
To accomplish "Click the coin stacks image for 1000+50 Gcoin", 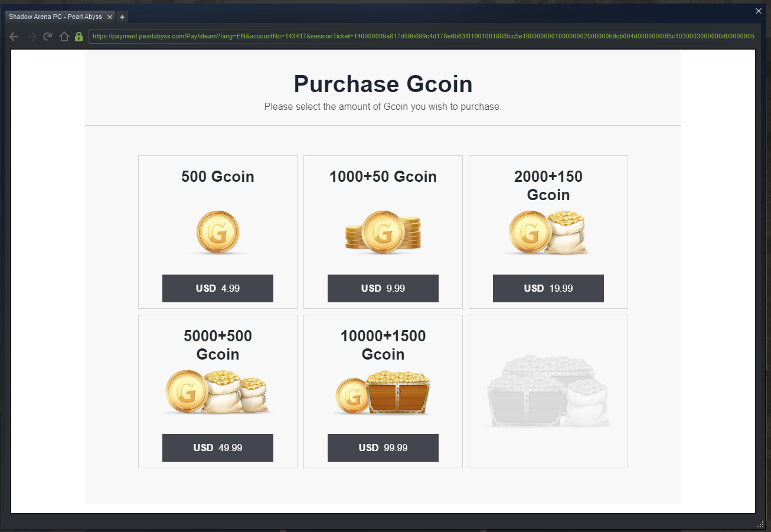I will pyautogui.click(x=383, y=232).
